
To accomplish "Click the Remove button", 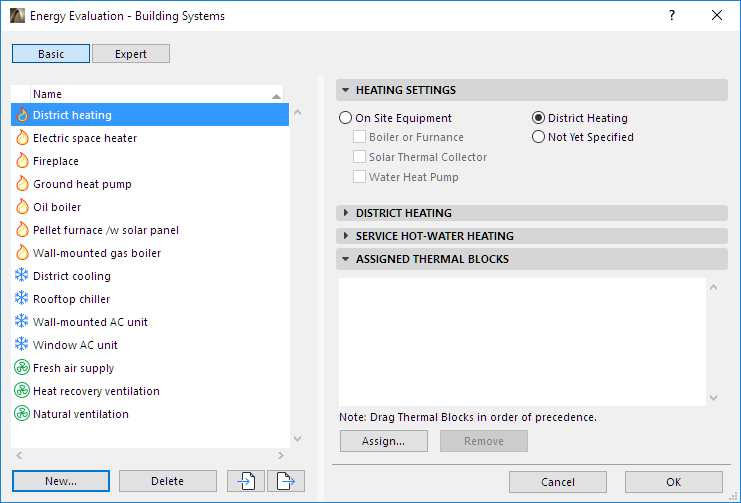I will pyautogui.click(x=484, y=441).
